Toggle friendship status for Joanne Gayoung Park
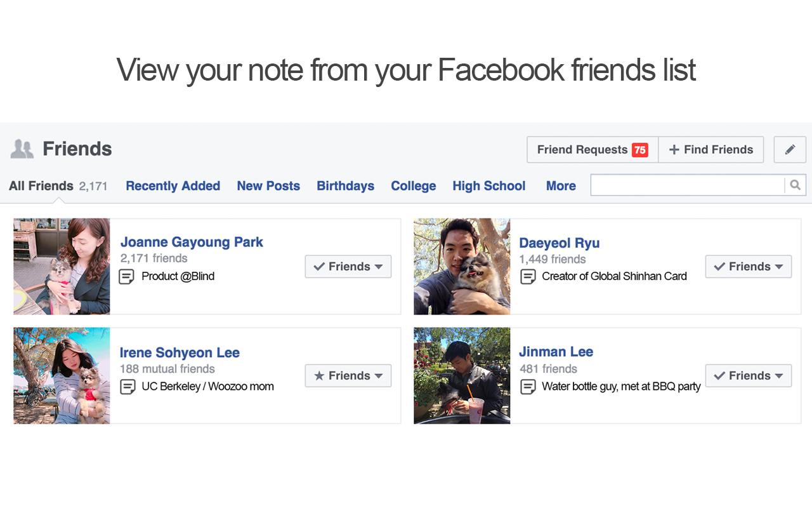Viewport: 812px width, 508px height. pyautogui.click(x=348, y=266)
